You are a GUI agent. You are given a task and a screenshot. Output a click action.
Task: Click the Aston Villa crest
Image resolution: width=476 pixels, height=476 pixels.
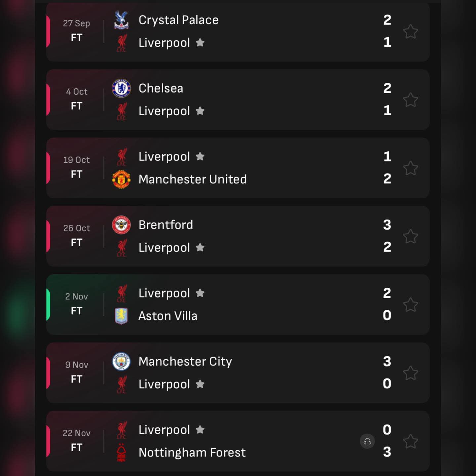(x=121, y=316)
